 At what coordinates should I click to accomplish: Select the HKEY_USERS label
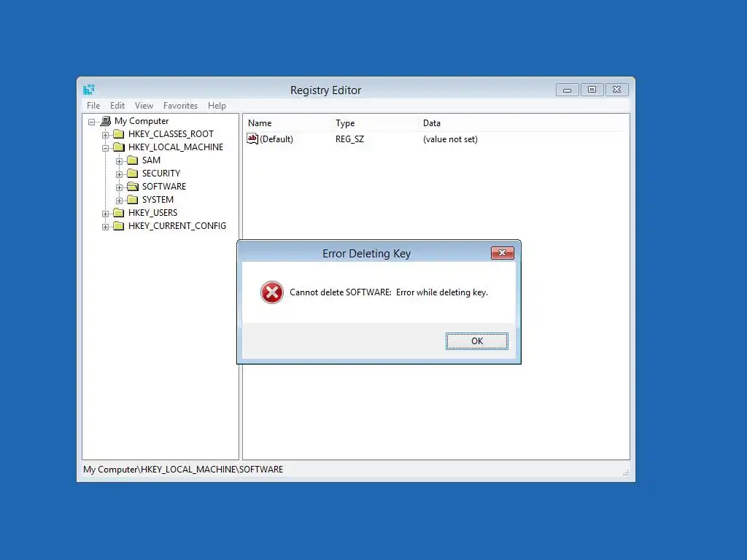pyautogui.click(x=152, y=213)
